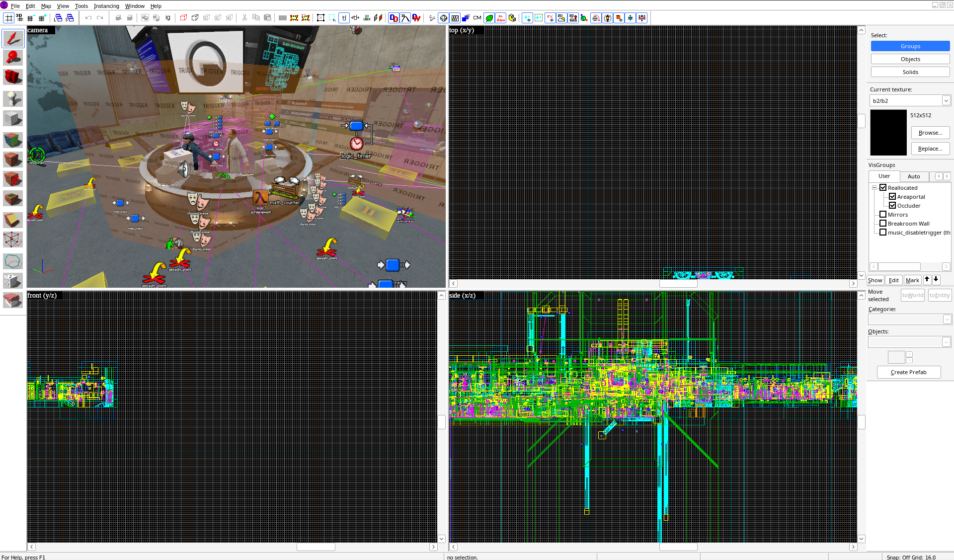Select the Overlay tool

pyautogui.click(x=13, y=199)
